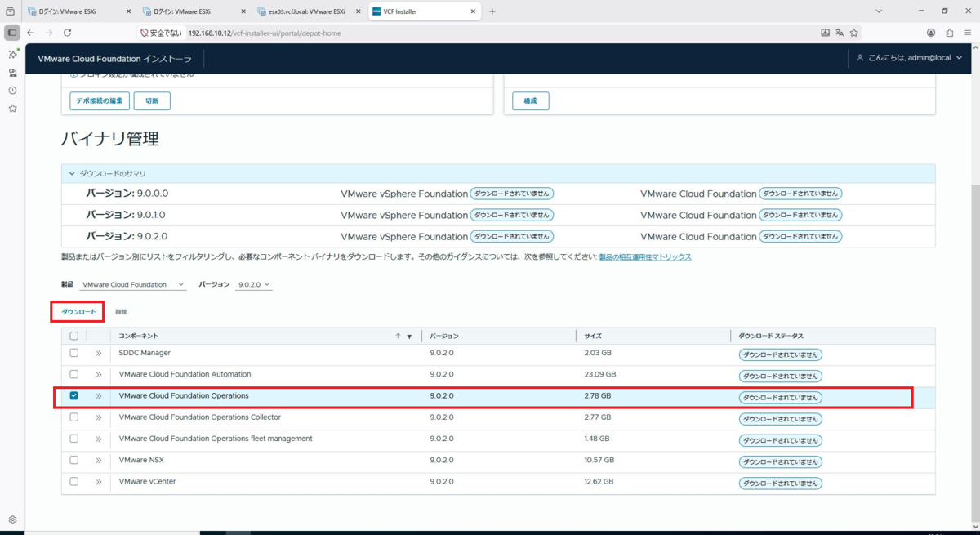Open the product dropdown showing VMware Cloud Foundation
Screen dimensions: 980x535
click(x=133, y=285)
